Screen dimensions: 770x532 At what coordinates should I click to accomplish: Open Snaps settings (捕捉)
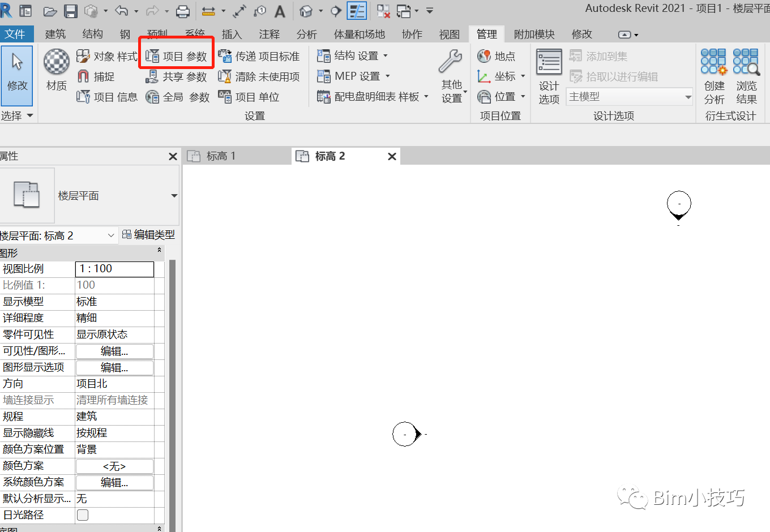click(96, 76)
